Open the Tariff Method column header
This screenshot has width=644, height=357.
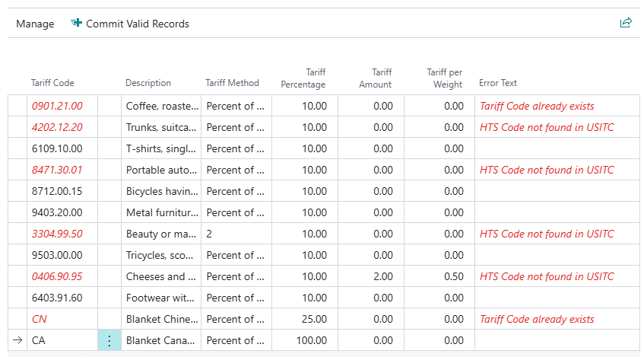click(x=232, y=83)
